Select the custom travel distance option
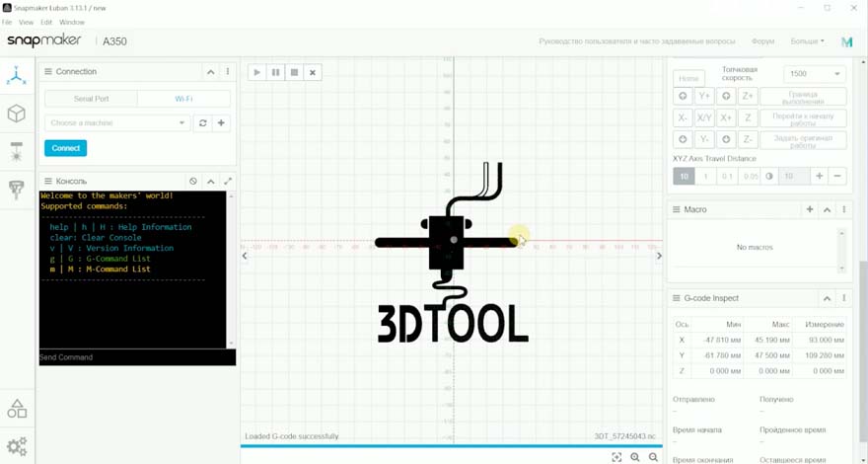This screenshot has height=464, width=868. [769, 177]
